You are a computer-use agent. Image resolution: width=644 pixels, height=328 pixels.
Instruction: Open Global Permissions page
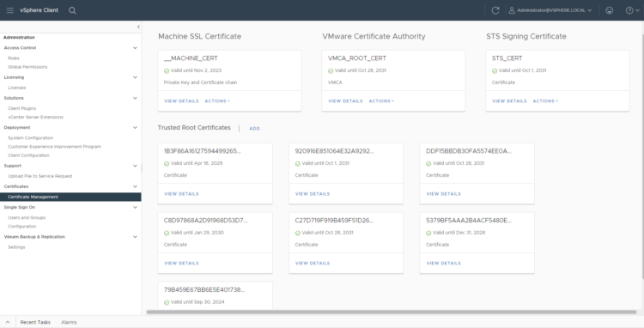tap(27, 67)
